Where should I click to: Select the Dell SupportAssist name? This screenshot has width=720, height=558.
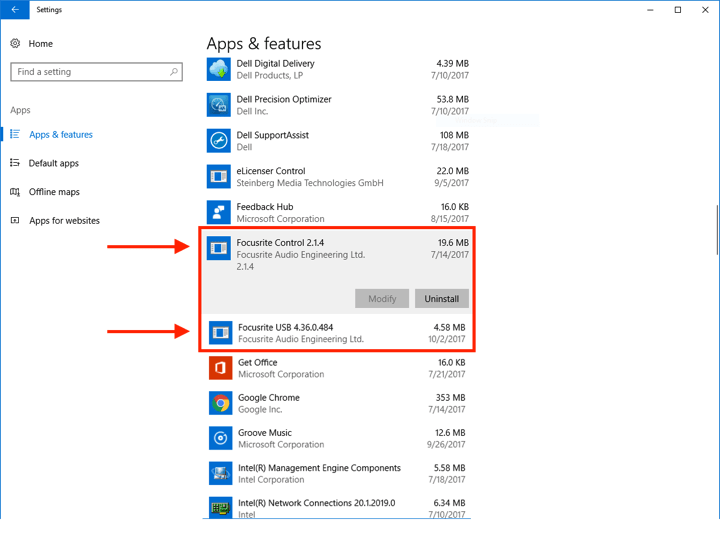(273, 135)
